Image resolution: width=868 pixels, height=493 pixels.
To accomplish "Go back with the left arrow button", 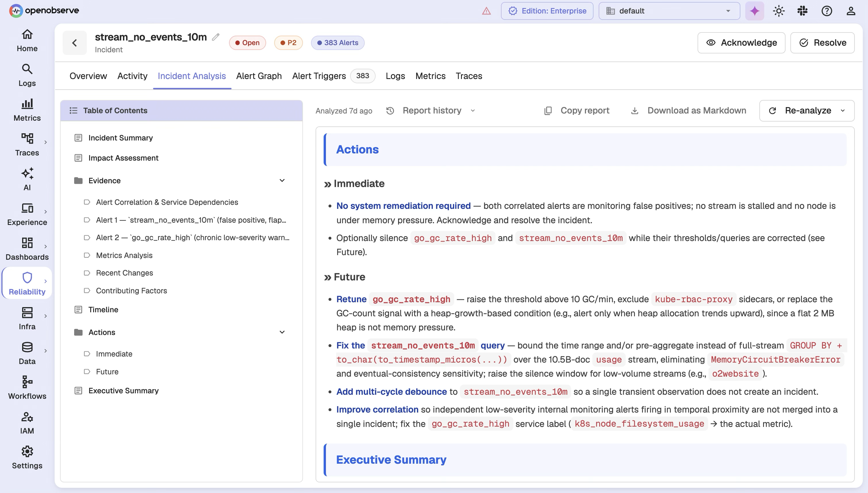I will [x=74, y=43].
